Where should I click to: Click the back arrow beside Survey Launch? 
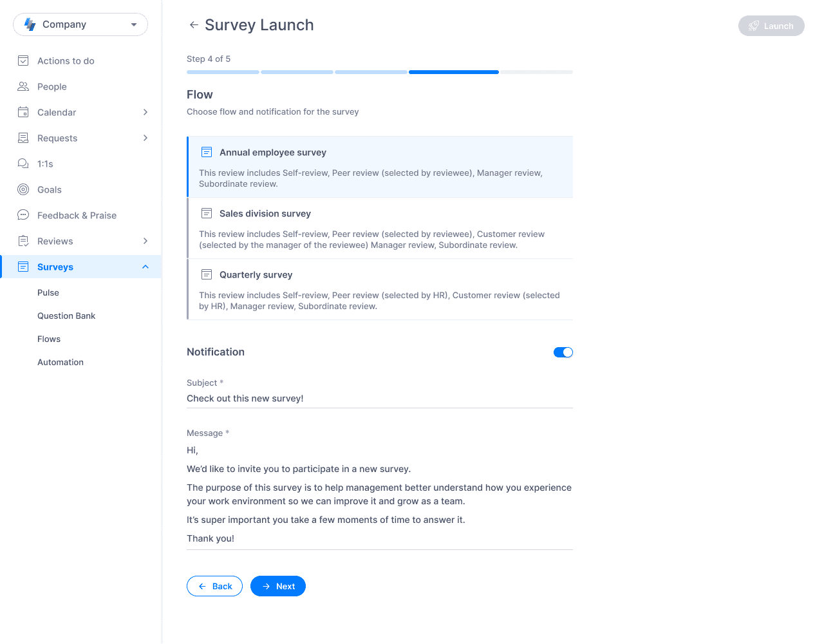coord(194,25)
